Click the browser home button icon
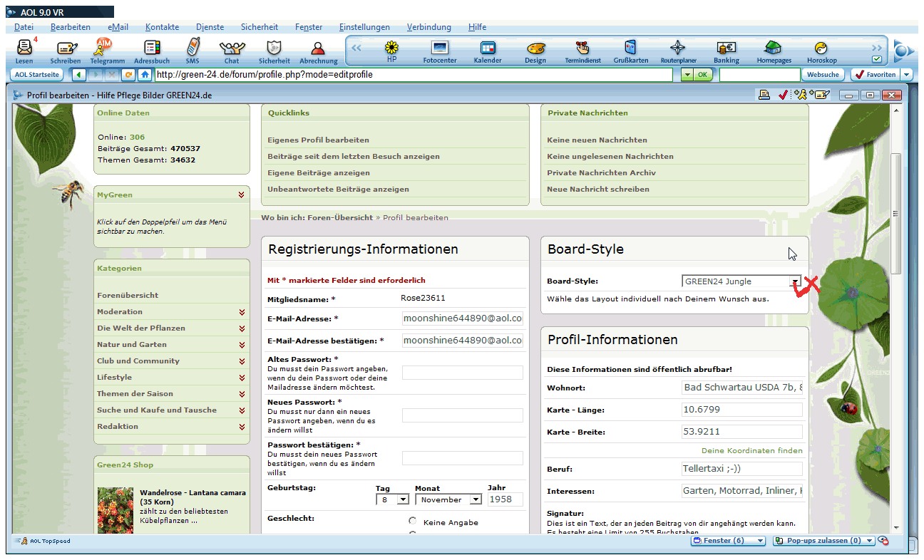 pos(145,74)
